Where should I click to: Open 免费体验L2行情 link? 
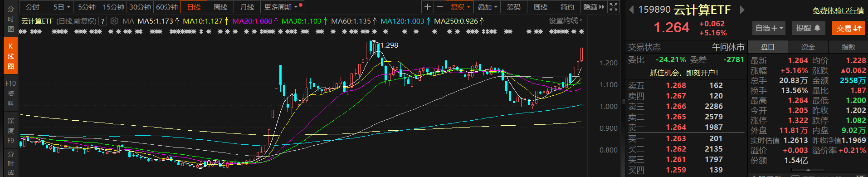[x=838, y=10]
